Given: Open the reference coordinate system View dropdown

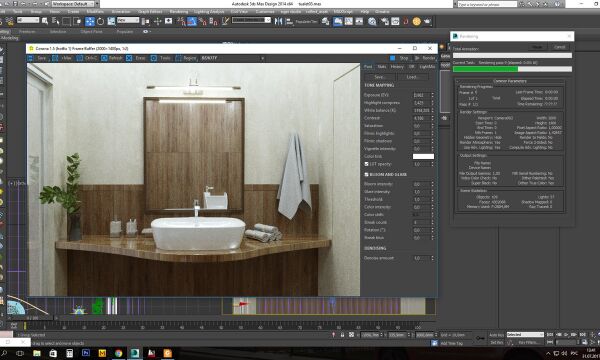Looking at the screenshot, I should pos(128,20).
